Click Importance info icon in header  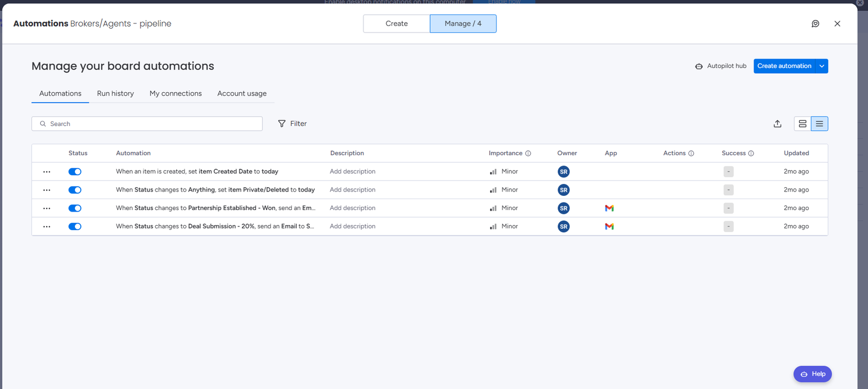pyautogui.click(x=528, y=154)
